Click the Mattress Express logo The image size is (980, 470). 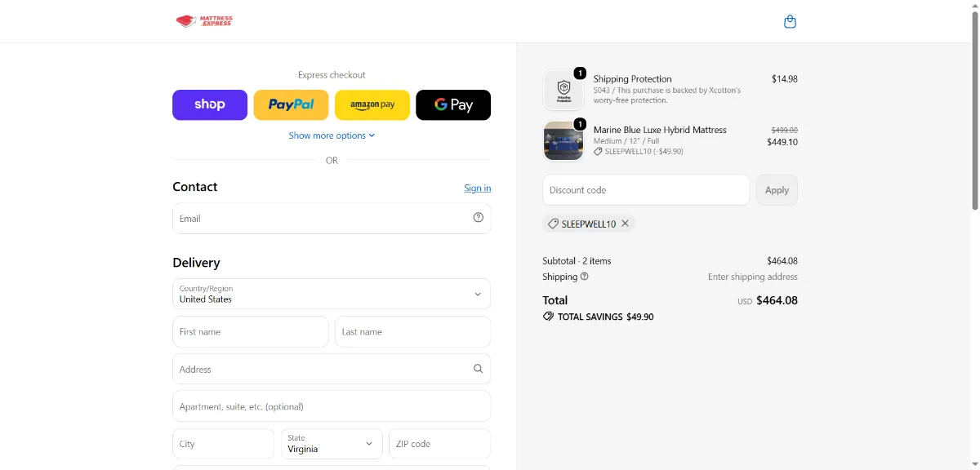click(204, 21)
